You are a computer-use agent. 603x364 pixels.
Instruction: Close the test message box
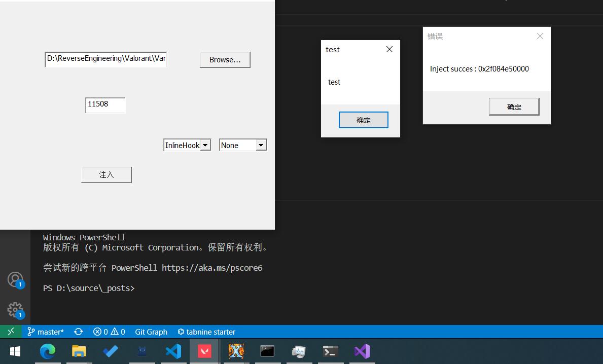(389, 49)
